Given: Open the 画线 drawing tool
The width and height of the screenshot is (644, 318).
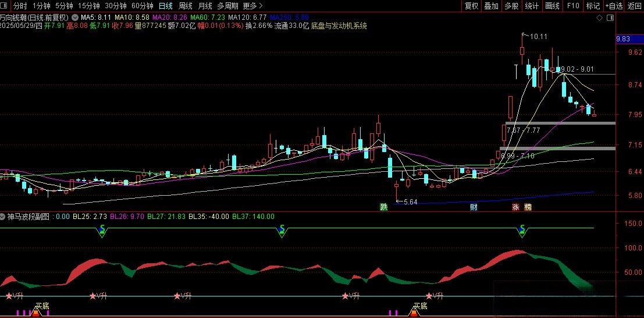Looking at the screenshot, I should (x=552, y=6).
